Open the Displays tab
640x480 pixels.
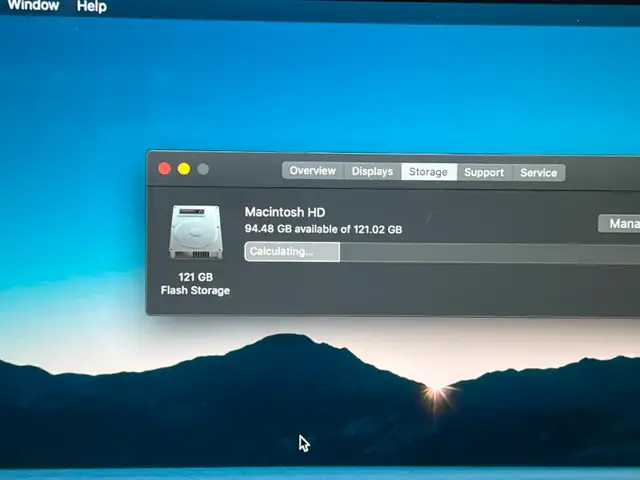point(373,171)
